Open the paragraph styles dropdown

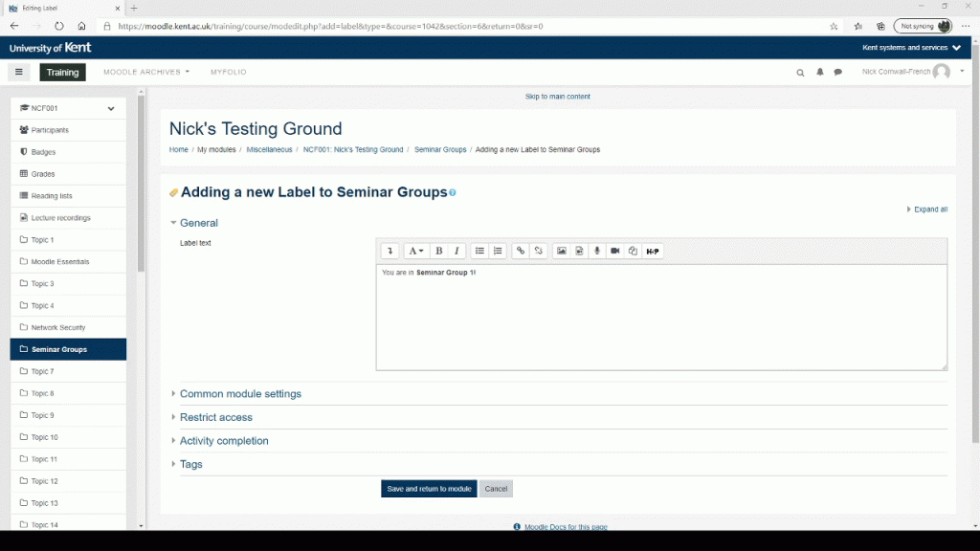416,252
